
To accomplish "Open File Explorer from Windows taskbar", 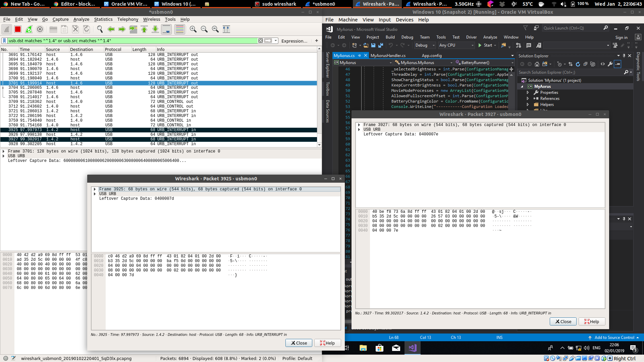I will (363, 348).
